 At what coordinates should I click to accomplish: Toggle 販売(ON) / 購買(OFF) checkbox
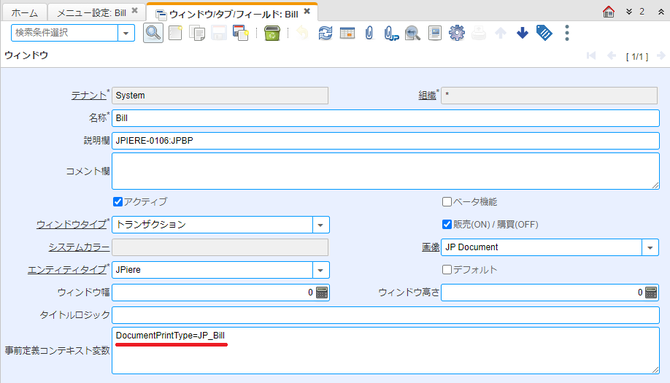pyautogui.click(x=447, y=224)
